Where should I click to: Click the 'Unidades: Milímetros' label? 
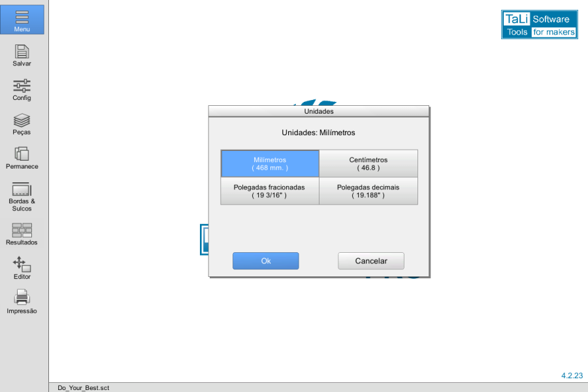pos(318,133)
